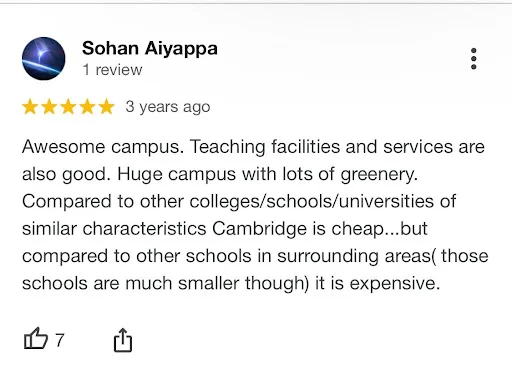Open Sohan Aiyappa's profile avatar
Screen dimensions: 512x375
44,58
